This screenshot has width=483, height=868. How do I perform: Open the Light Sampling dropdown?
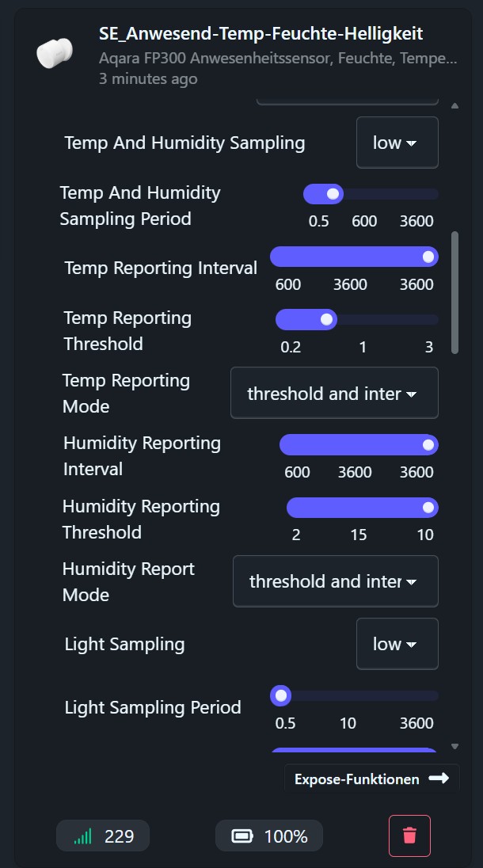(x=397, y=644)
